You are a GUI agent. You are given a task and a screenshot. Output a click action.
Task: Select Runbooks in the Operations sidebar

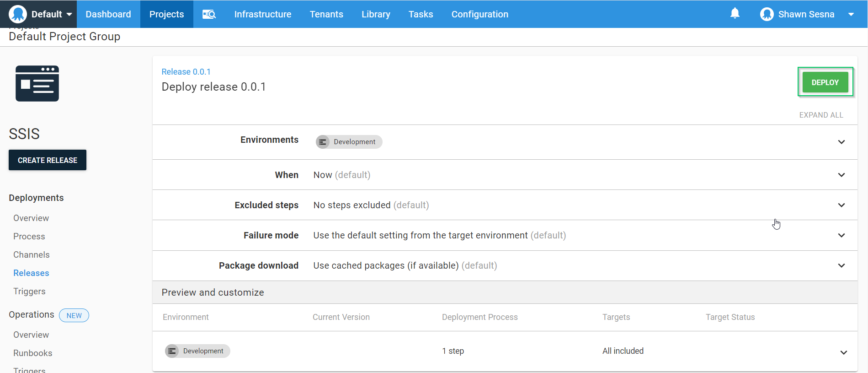tap(33, 353)
